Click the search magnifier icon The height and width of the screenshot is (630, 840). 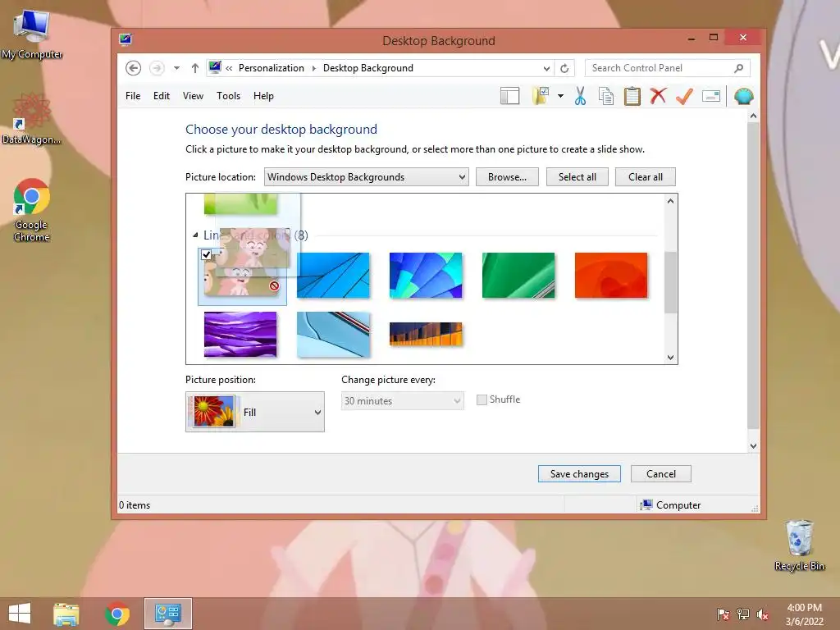click(x=739, y=68)
